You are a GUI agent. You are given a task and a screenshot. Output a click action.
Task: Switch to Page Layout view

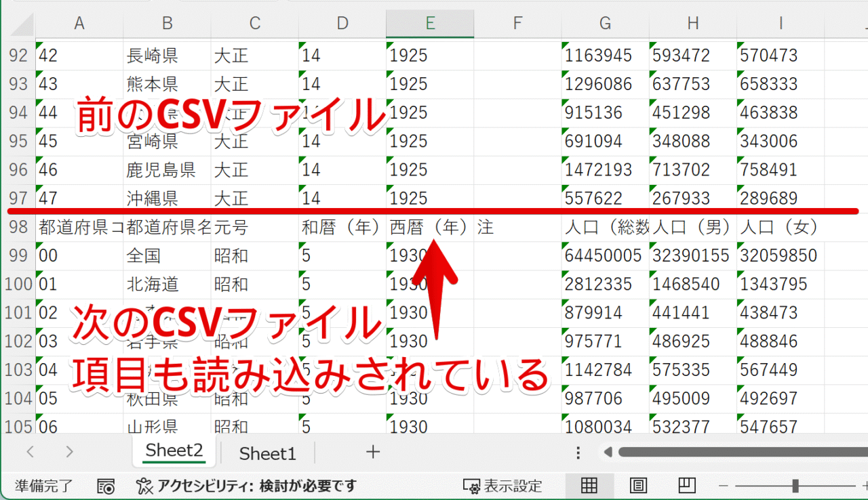637,486
